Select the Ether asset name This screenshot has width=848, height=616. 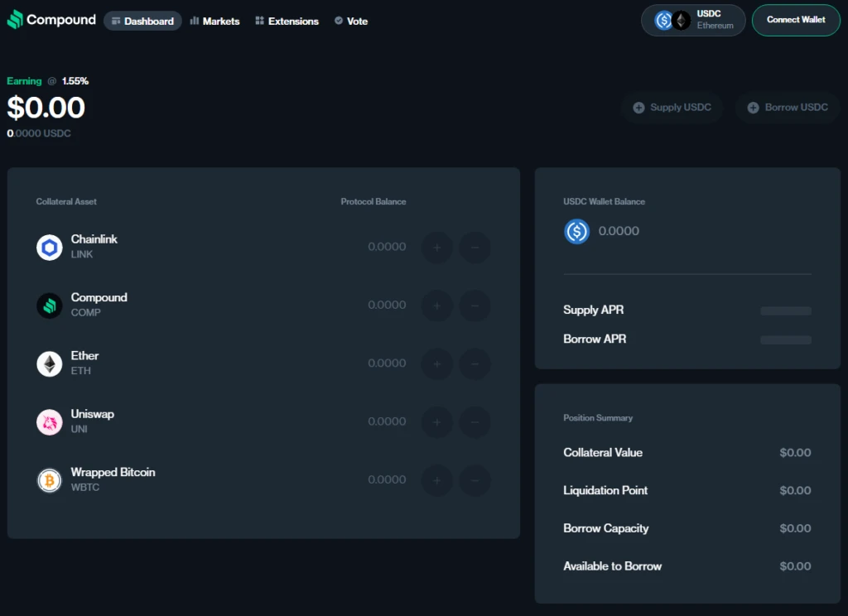coord(85,356)
